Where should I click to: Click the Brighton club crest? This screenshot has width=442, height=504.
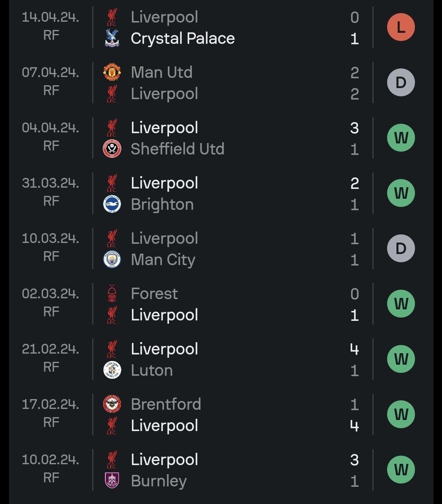[x=112, y=204]
